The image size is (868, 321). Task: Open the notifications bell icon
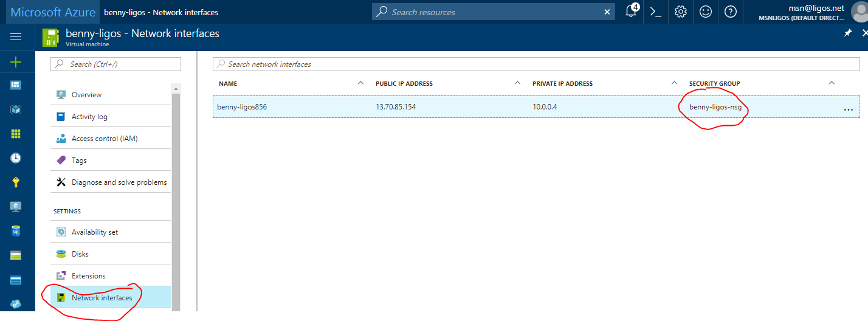(632, 12)
